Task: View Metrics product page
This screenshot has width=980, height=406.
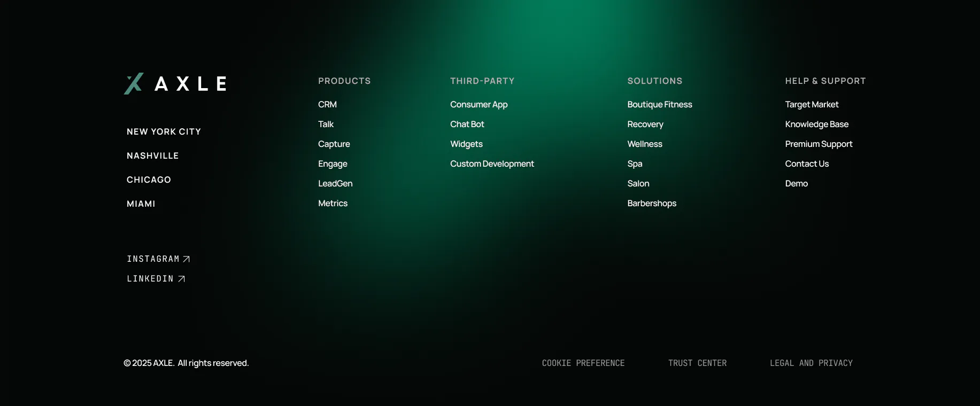Action: [333, 203]
